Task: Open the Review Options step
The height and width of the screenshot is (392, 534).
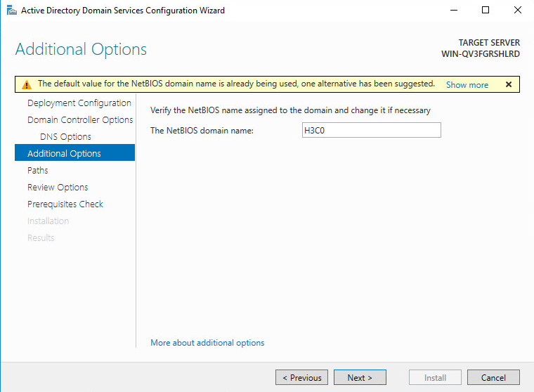Action: 58,188
